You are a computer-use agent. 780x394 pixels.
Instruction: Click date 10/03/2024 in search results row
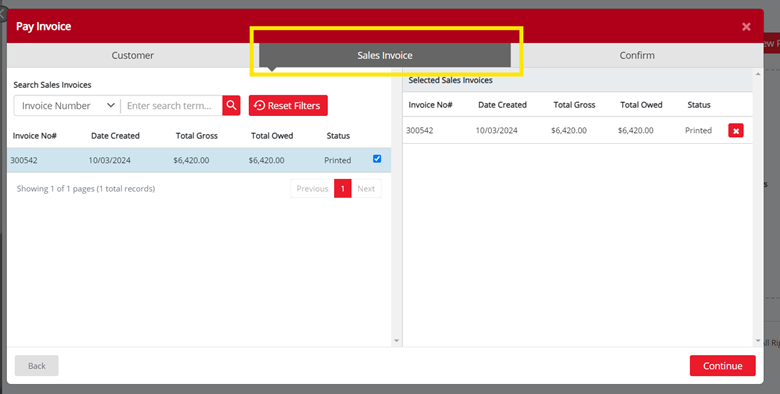(x=109, y=160)
